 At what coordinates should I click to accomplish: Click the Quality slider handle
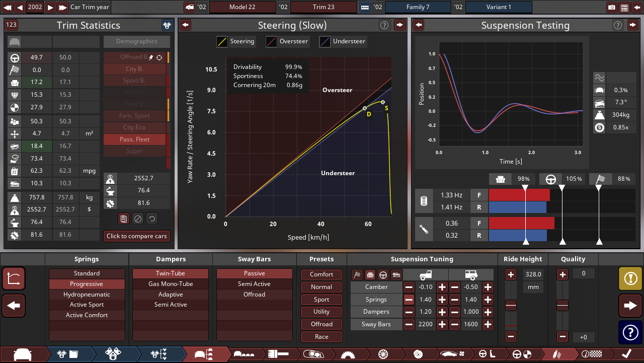pyautogui.click(x=562, y=306)
